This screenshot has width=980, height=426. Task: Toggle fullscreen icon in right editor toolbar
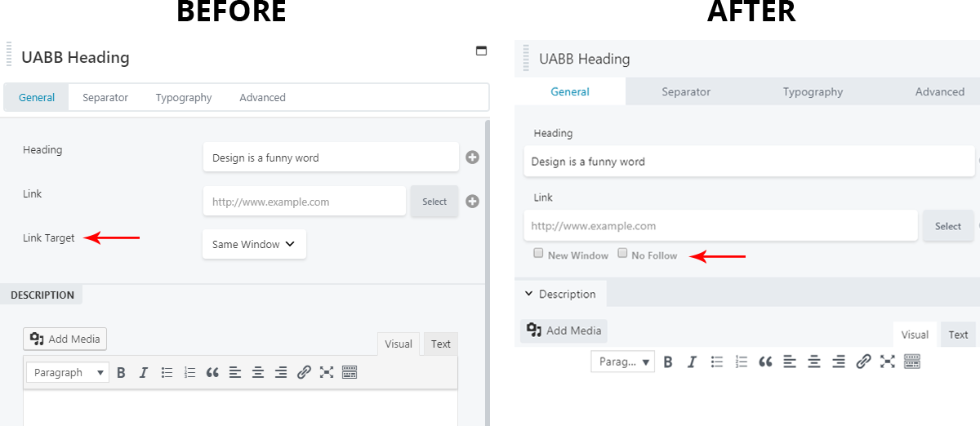pyautogui.click(x=888, y=362)
